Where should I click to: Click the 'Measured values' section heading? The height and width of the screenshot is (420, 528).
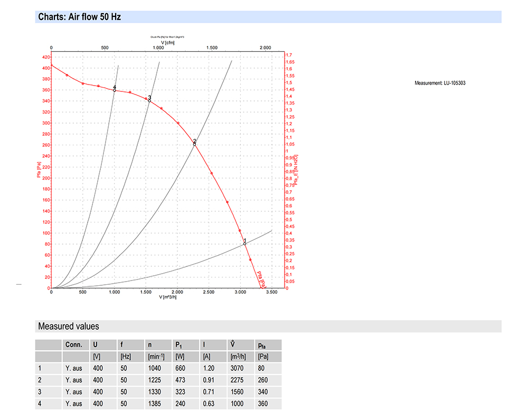coord(69,326)
